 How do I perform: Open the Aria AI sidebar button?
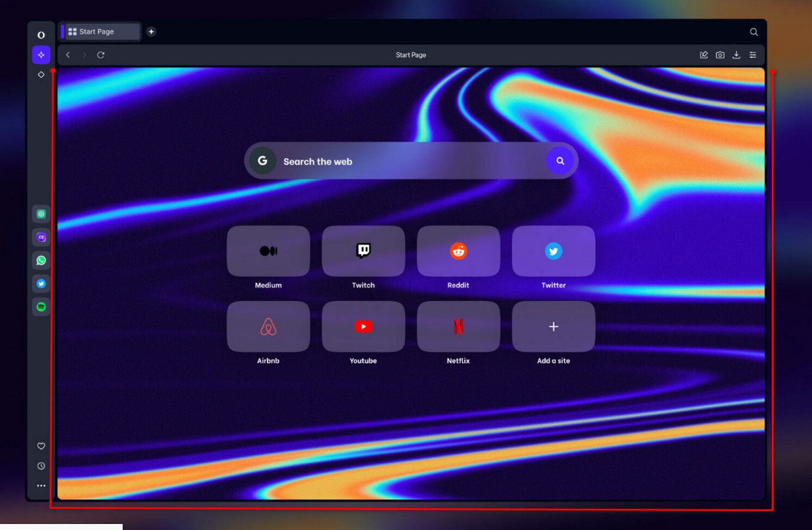pos(41,55)
